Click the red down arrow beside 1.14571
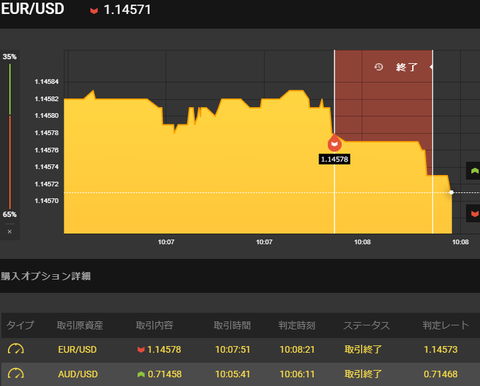Screen dimensions: 480x386 94,11
